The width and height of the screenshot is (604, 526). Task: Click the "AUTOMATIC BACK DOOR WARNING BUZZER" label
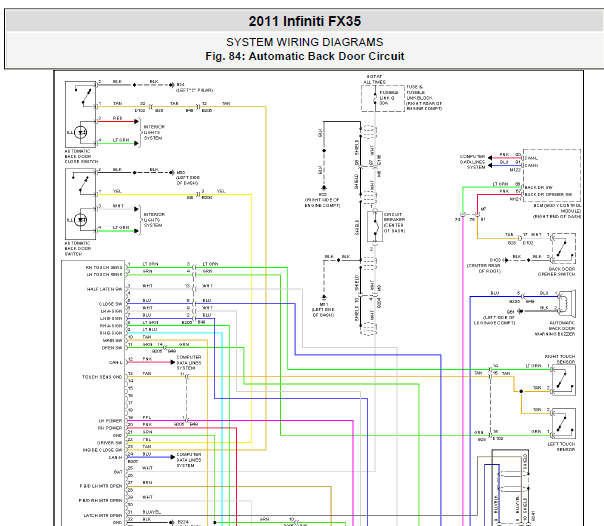pos(555,328)
